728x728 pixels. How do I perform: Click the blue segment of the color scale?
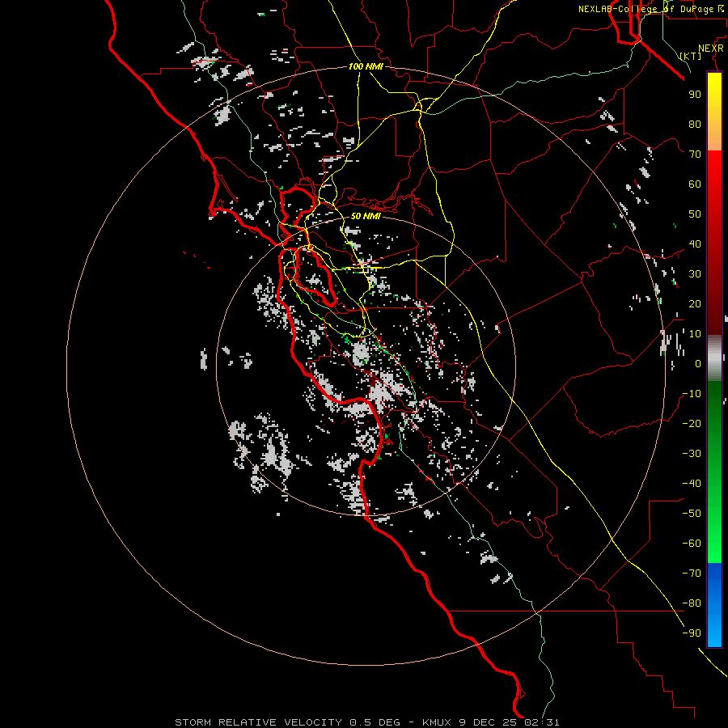tap(714, 604)
